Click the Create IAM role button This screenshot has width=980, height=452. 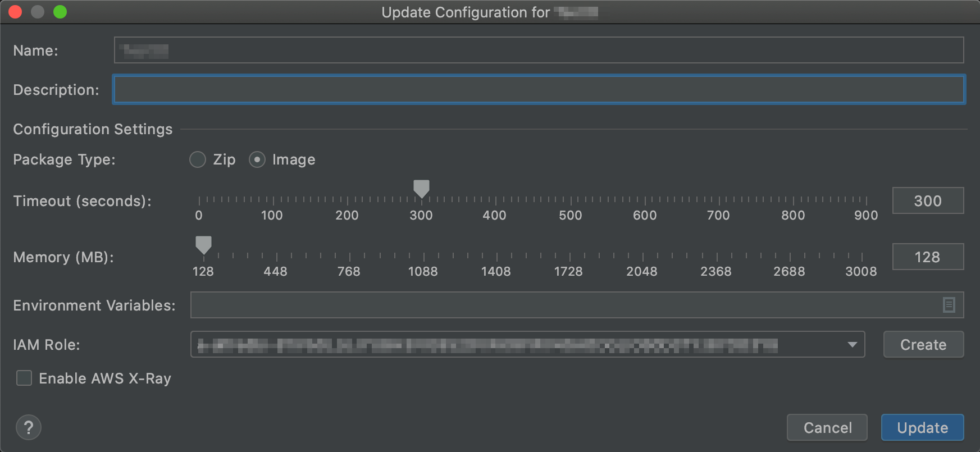(923, 344)
